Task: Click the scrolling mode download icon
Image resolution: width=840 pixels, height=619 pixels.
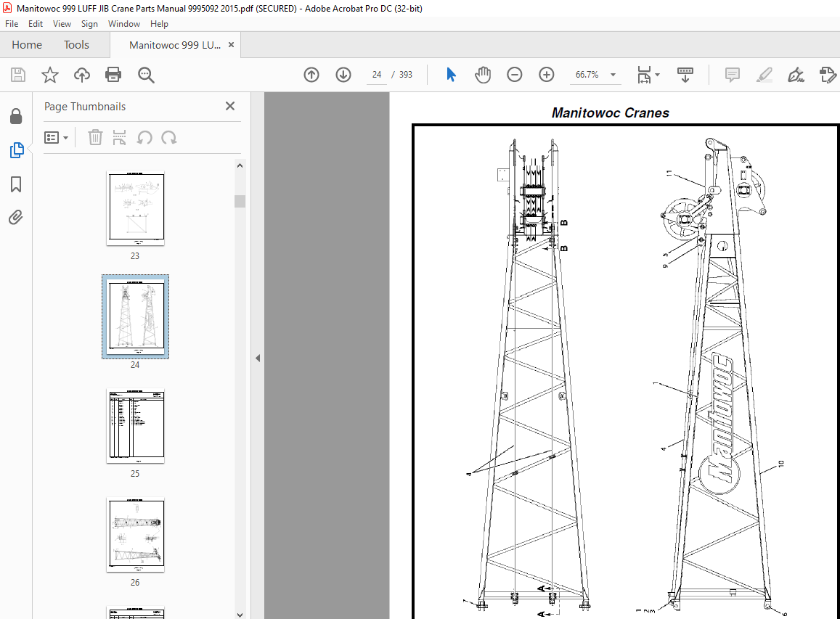Action: tap(685, 75)
